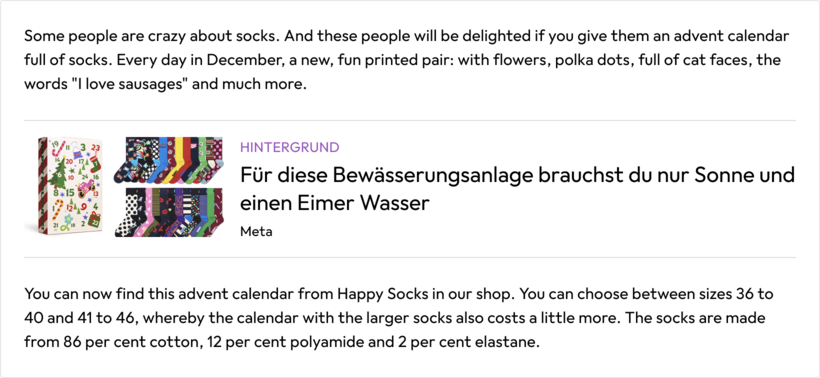This screenshot has width=820, height=378.
Task: Click the 'Meta' author label
Action: (x=256, y=232)
